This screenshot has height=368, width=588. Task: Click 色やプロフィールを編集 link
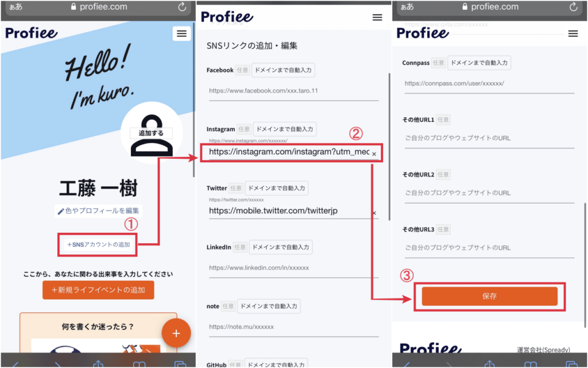click(x=98, y=210)
